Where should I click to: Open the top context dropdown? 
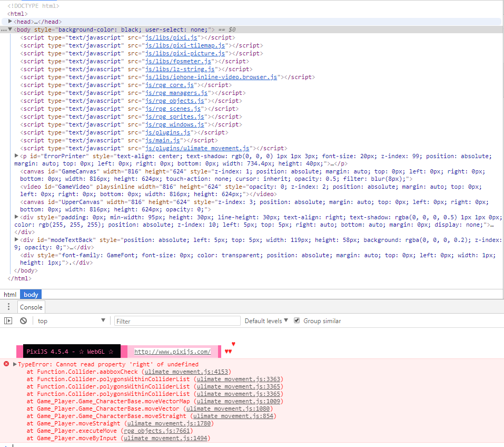point(71,321)
